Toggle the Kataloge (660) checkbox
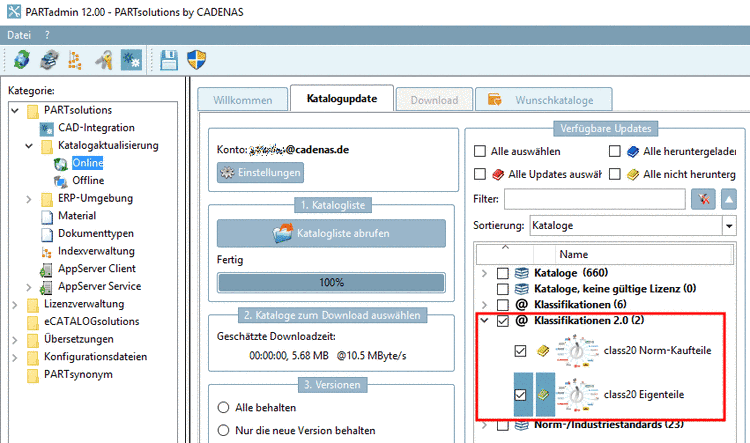Screen dimensions: 750x443 pos(502,273)
